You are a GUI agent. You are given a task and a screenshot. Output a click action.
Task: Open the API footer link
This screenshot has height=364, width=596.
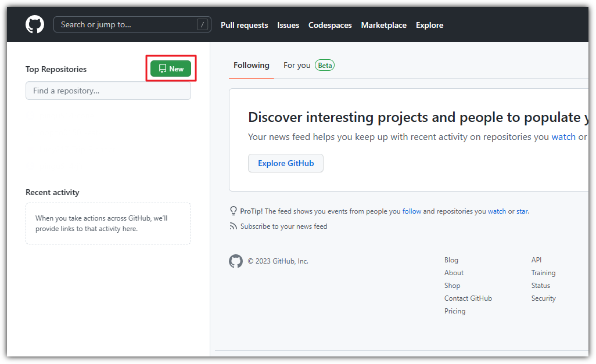[536, 260]
